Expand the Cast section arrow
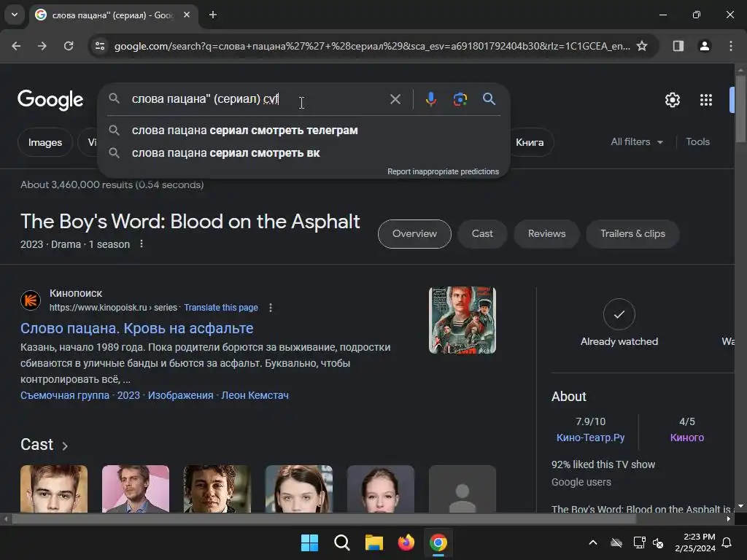Screen dimensions: 747x560 [x=65, y=446]
